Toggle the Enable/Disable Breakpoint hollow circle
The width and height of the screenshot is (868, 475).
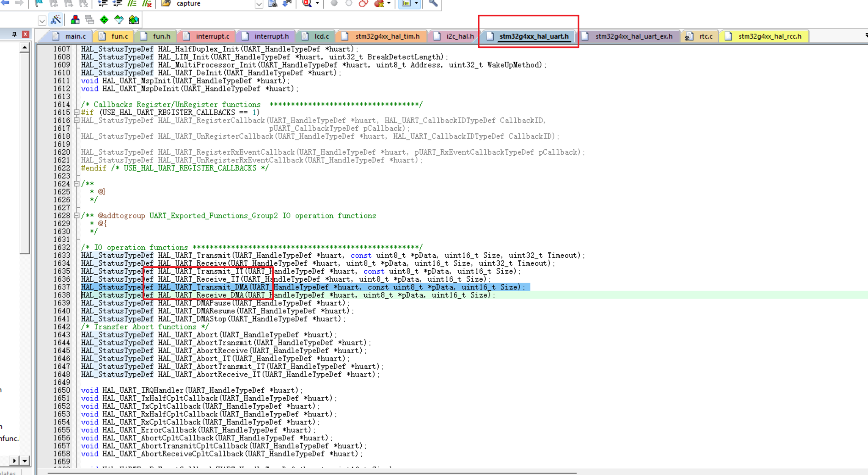pos(349,4)
